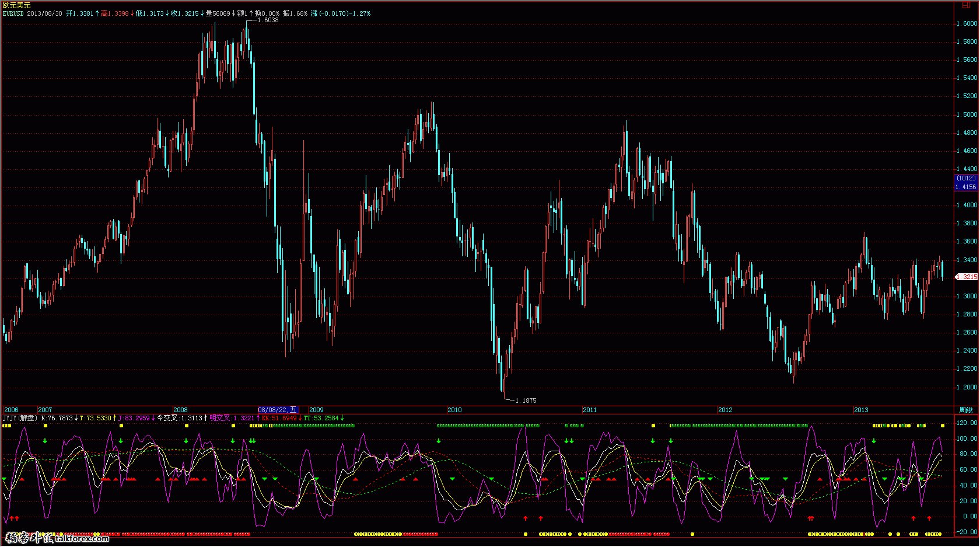Click year 2007 on the time axis
The image size is (980, 547).
click(x=45, y=410)
